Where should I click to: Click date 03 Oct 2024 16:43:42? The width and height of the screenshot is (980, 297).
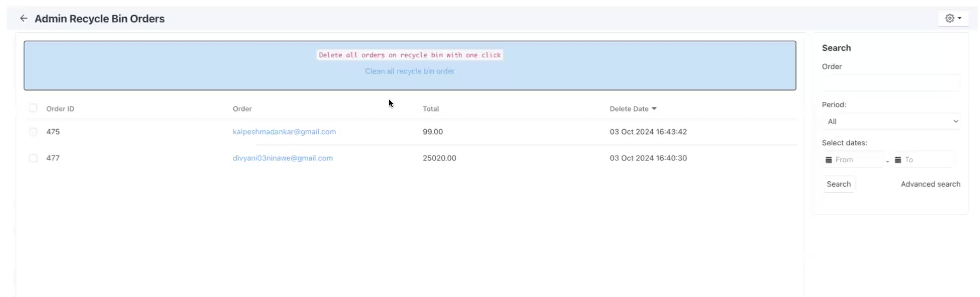(648, 132)
